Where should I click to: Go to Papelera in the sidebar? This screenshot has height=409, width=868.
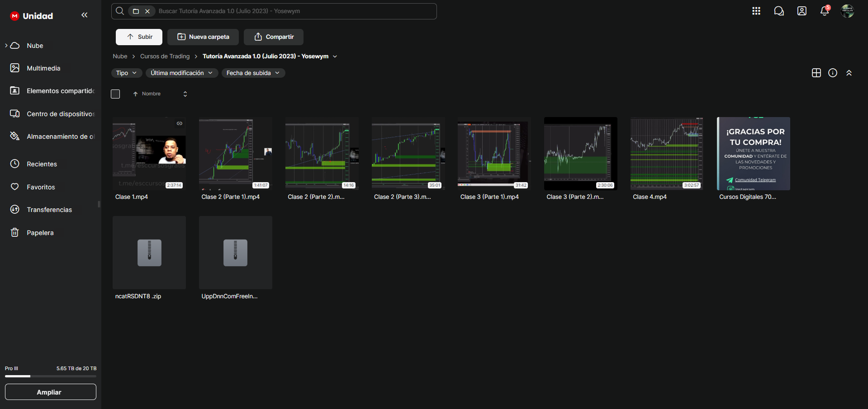pos(40,233)
